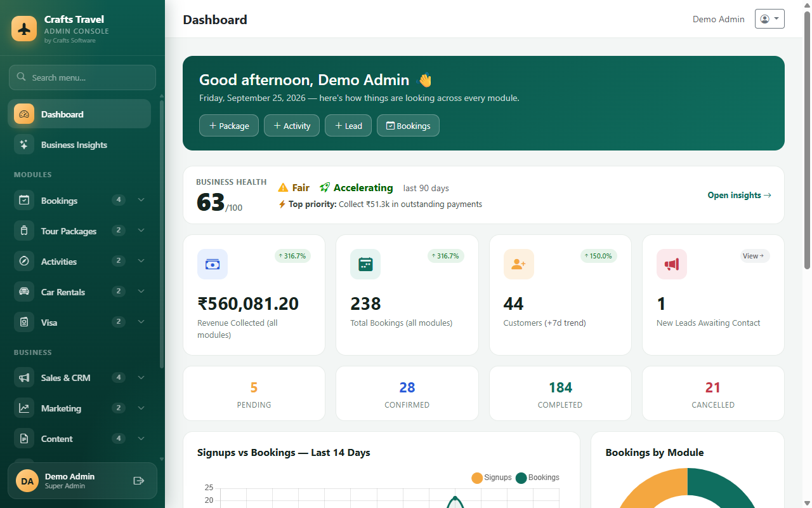The image size is (812, 508).
Task: Click the Cancelled bookings count card
Action: click(713, 394)
